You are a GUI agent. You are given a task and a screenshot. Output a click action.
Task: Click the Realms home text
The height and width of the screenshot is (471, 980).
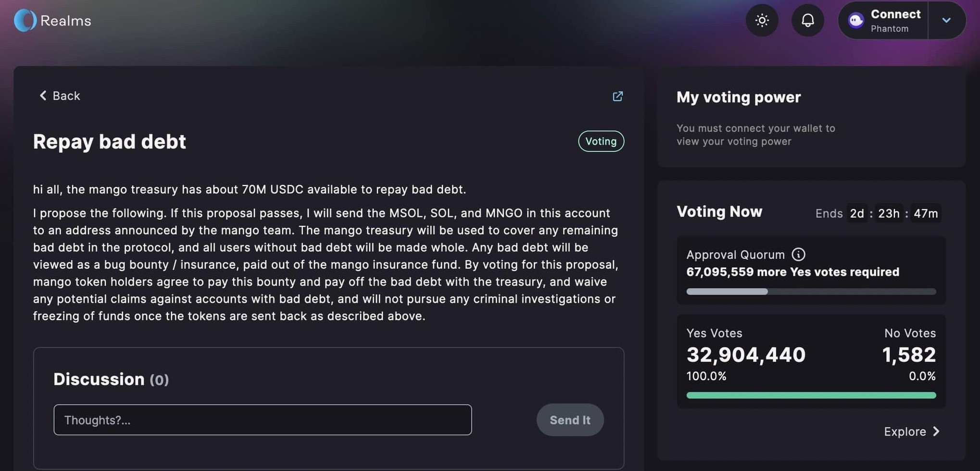(x=66, y=21)
